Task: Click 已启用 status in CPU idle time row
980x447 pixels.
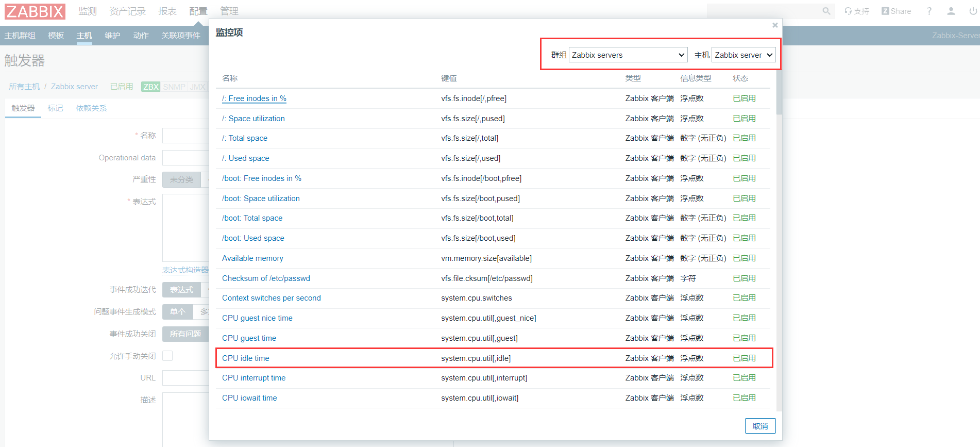Action: pos(744,358)
